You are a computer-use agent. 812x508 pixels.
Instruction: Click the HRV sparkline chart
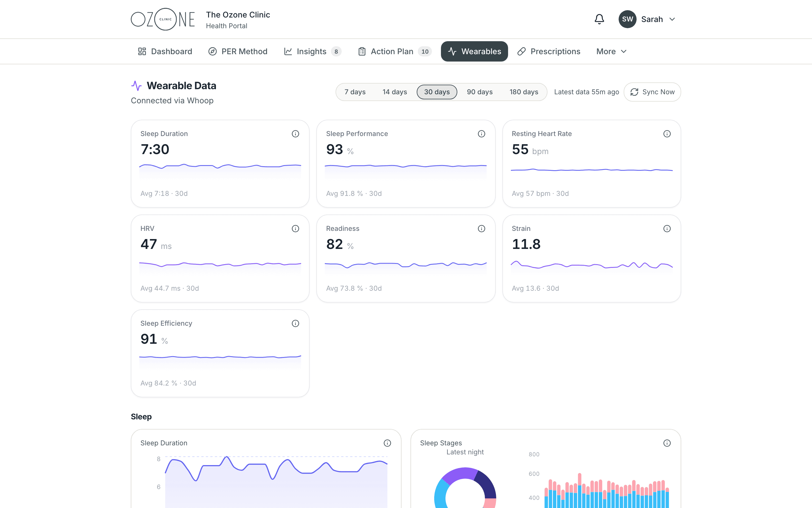coord(220,268)
